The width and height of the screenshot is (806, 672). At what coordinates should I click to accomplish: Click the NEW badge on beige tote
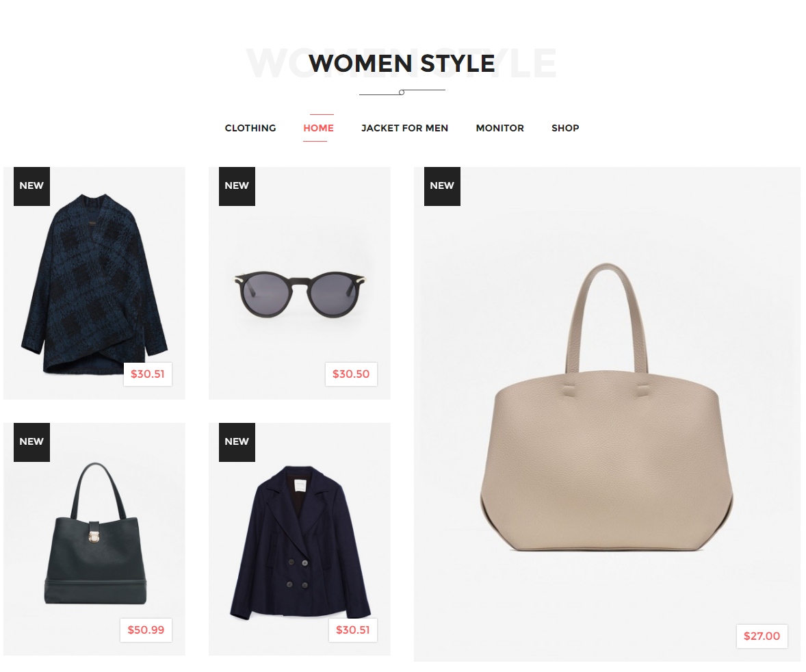442,186
